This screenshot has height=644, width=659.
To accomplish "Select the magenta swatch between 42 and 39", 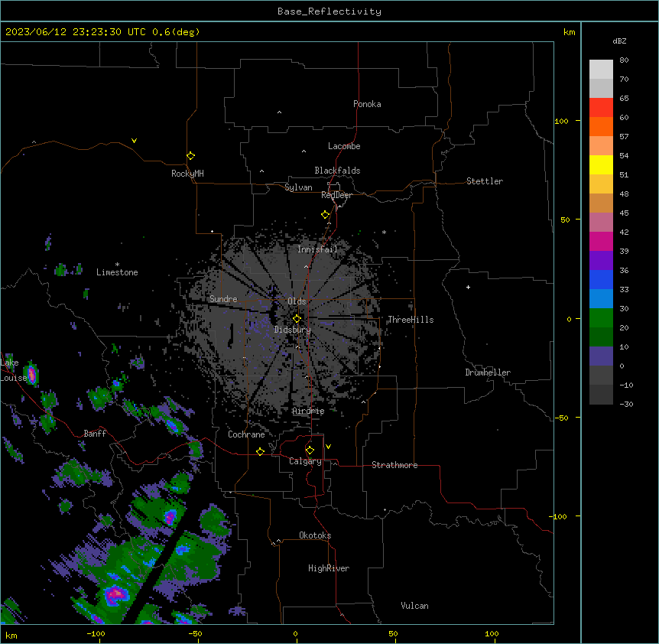I will tap(601, 241).
